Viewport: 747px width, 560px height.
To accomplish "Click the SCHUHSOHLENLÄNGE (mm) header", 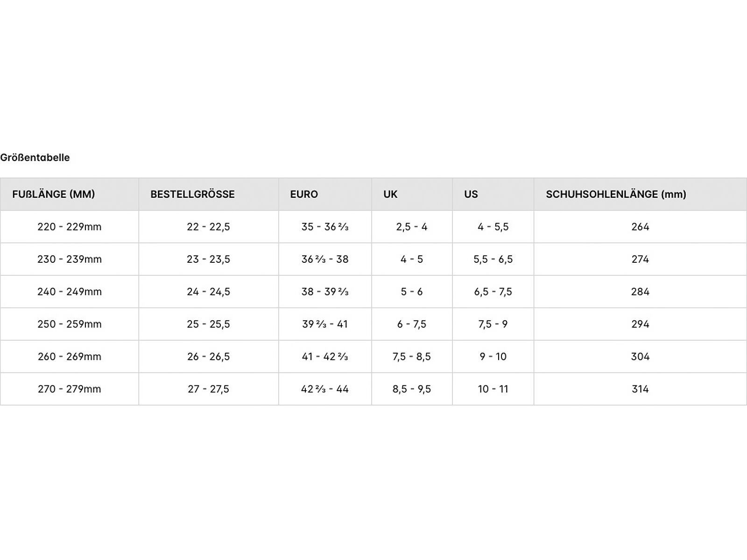I will pos(616,194).
